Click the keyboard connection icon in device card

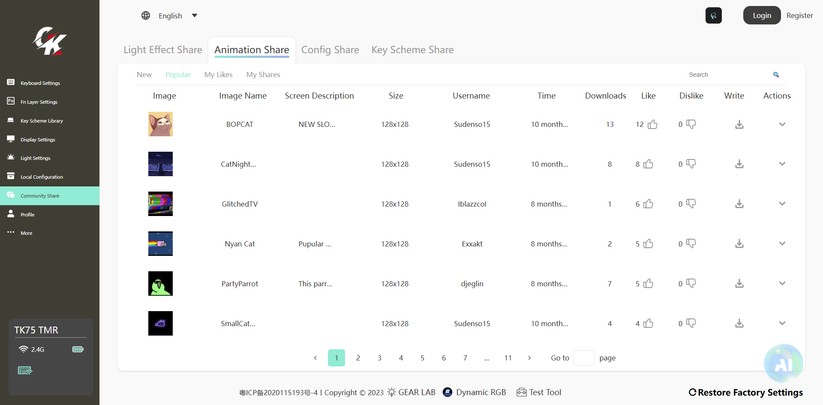pyautogui.click(x=25, y=370)
